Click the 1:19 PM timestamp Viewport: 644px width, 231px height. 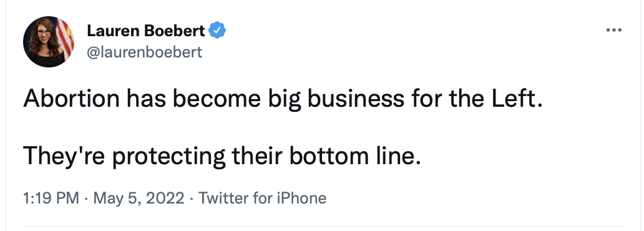coord(51,199)
